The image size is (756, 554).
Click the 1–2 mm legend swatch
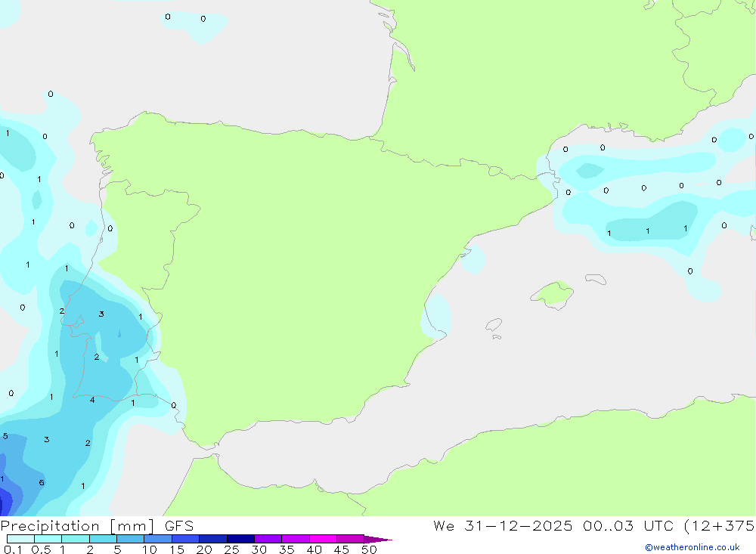click(x=76, y=539)
